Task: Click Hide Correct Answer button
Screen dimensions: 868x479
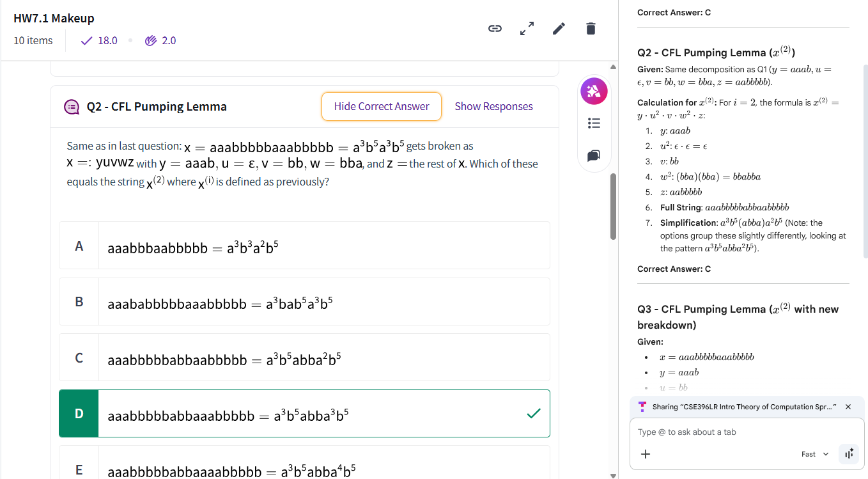Action: 381,106
